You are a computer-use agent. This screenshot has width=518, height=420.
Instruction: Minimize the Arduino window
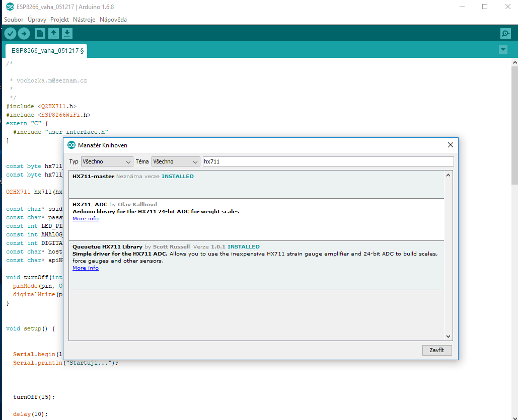(462, 7)
